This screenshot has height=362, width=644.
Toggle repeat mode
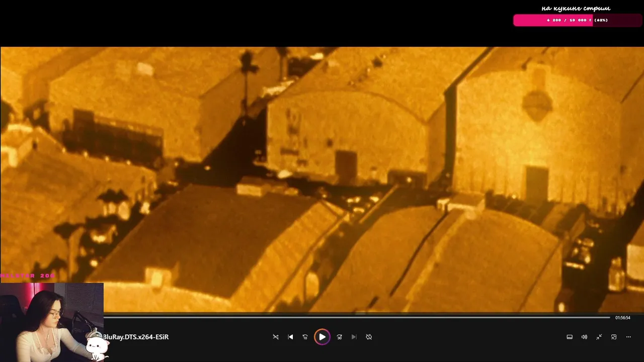[x=369, y=337]
